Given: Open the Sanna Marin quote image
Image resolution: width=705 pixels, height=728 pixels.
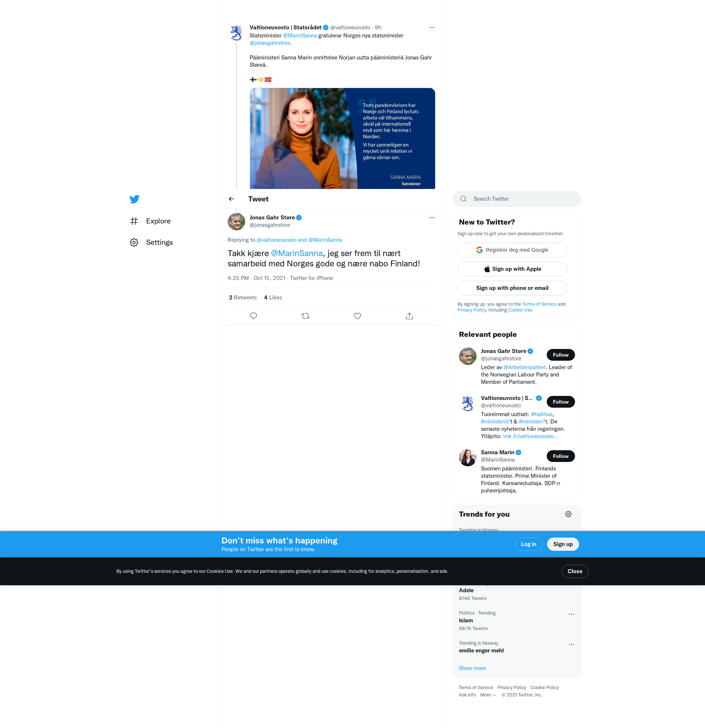Looking at the screenshot, I should 342,139.
